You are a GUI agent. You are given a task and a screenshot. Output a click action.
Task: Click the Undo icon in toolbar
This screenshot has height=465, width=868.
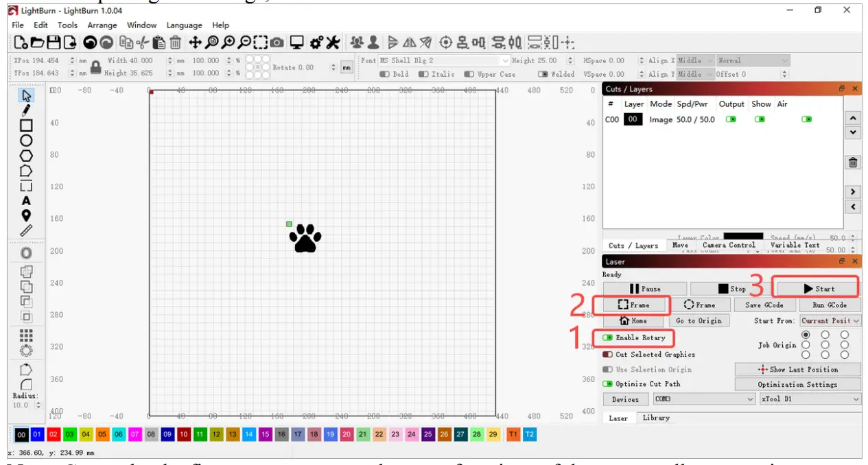click(x=90, y=43)
